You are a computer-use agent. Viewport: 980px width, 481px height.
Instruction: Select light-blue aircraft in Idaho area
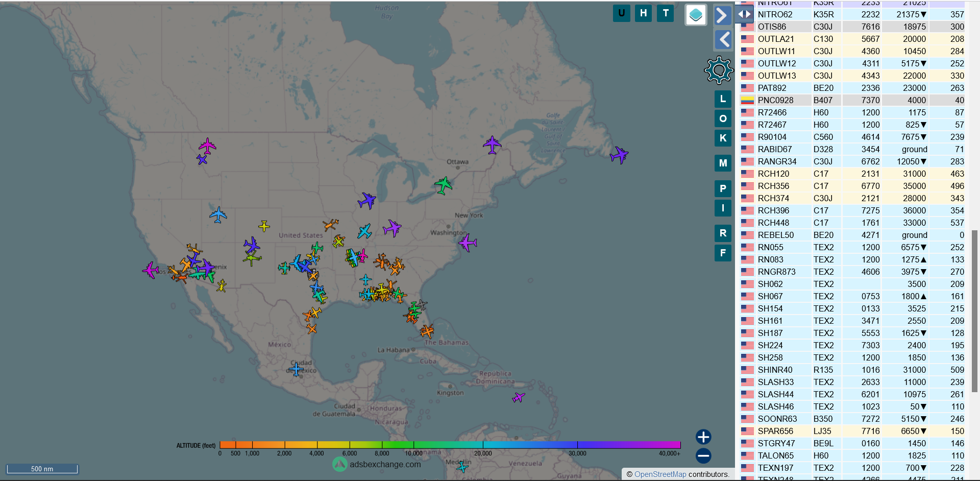pyautogui.click(x=218, y=215)
